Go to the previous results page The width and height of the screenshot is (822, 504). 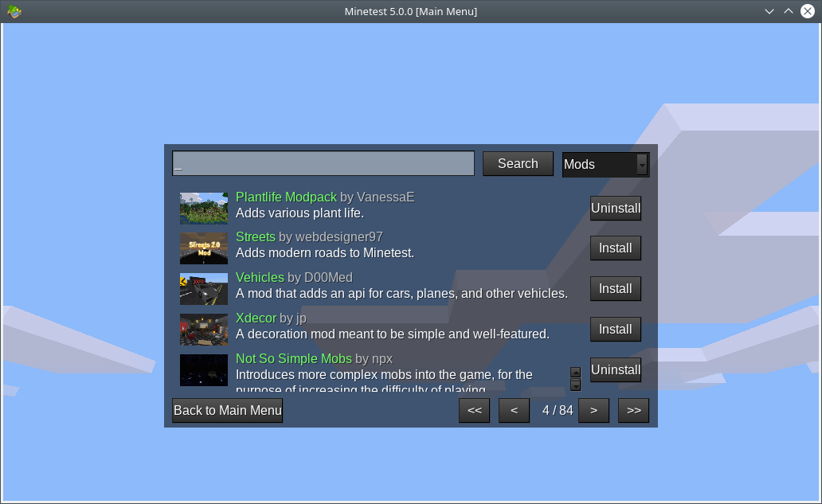pos(514,410)
